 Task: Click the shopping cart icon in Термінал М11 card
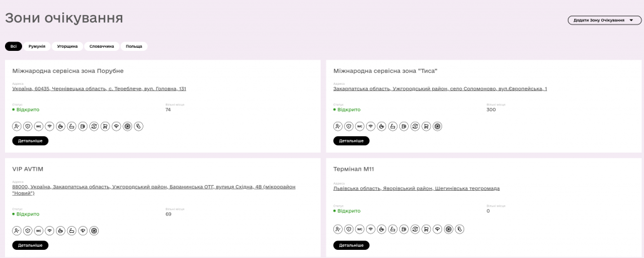[426, 229]
